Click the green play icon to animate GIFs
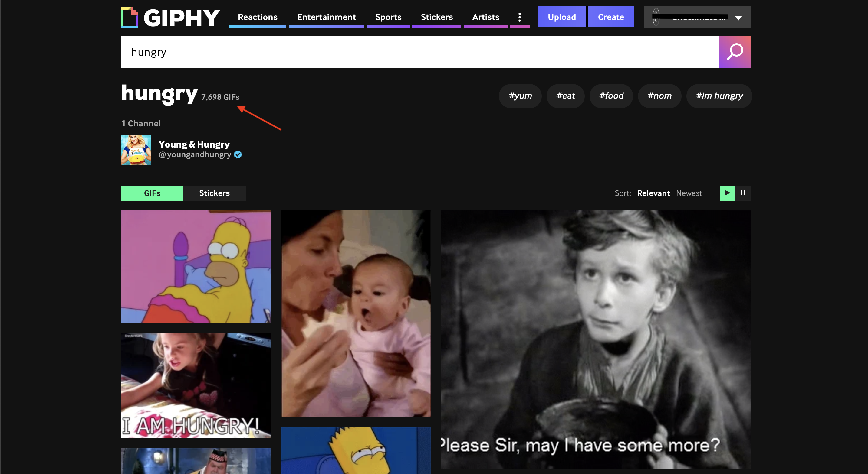 click(728, 193)
